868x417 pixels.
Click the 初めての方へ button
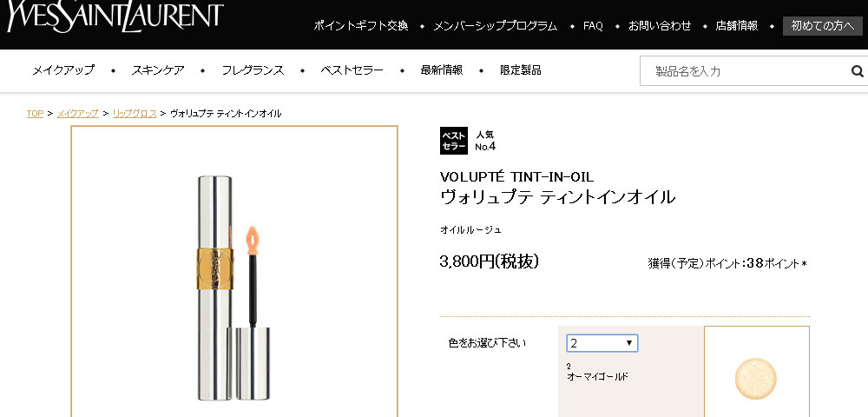(x=822, y=25)
